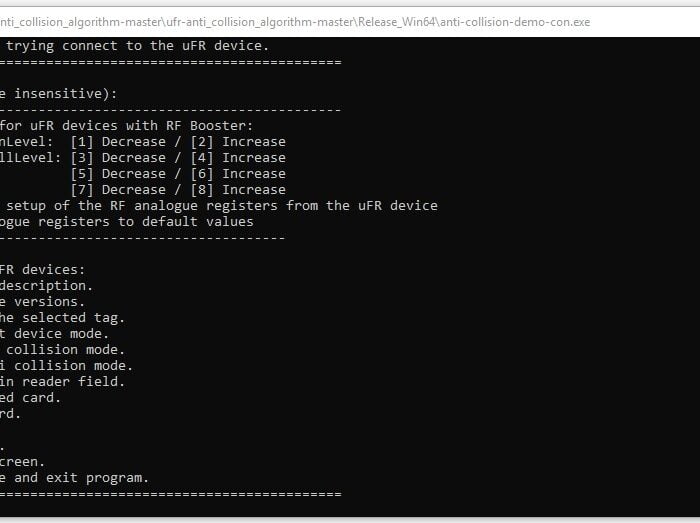Viewport: 700px width, 523px height.
Task: Click the 'uFR devices with RF Booster' heading
Action: [142, 125]
